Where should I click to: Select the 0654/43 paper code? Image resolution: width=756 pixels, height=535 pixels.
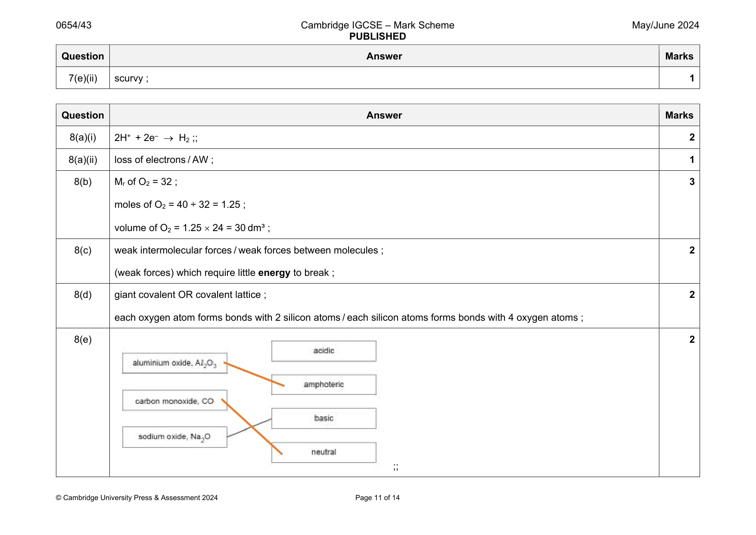pyautogui.click(x=74, y=25)
